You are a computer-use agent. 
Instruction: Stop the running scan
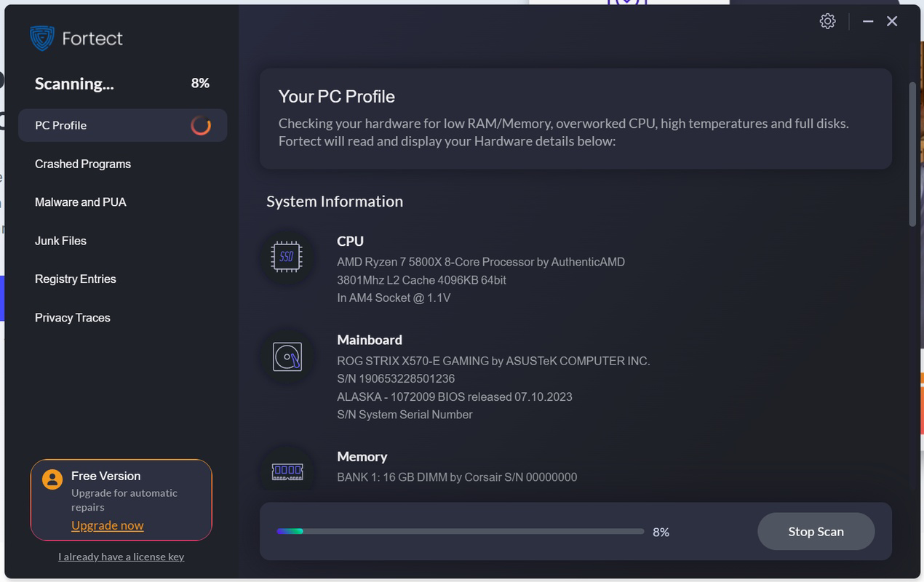tap(816, 532)
